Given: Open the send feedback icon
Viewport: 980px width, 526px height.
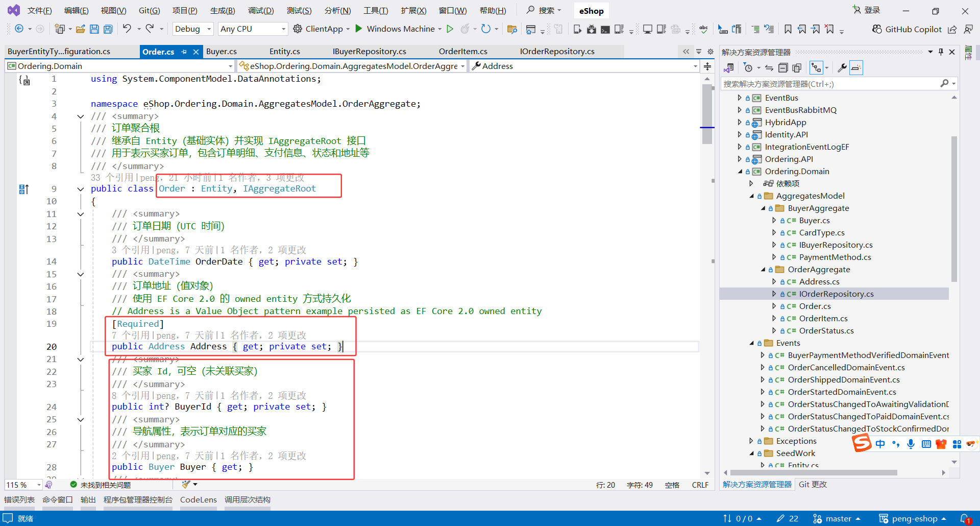Looking at the screenshot, I should coord(968,29).
